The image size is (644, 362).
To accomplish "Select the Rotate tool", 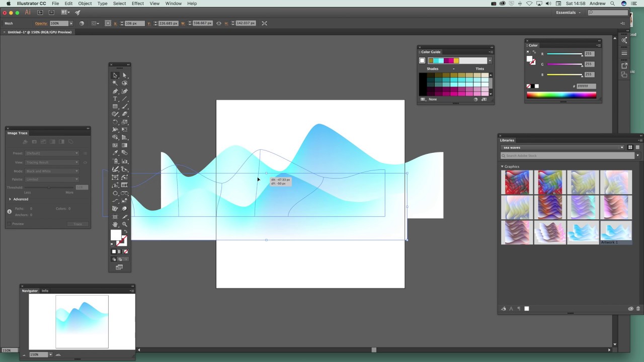I will [x=115, y=122].
